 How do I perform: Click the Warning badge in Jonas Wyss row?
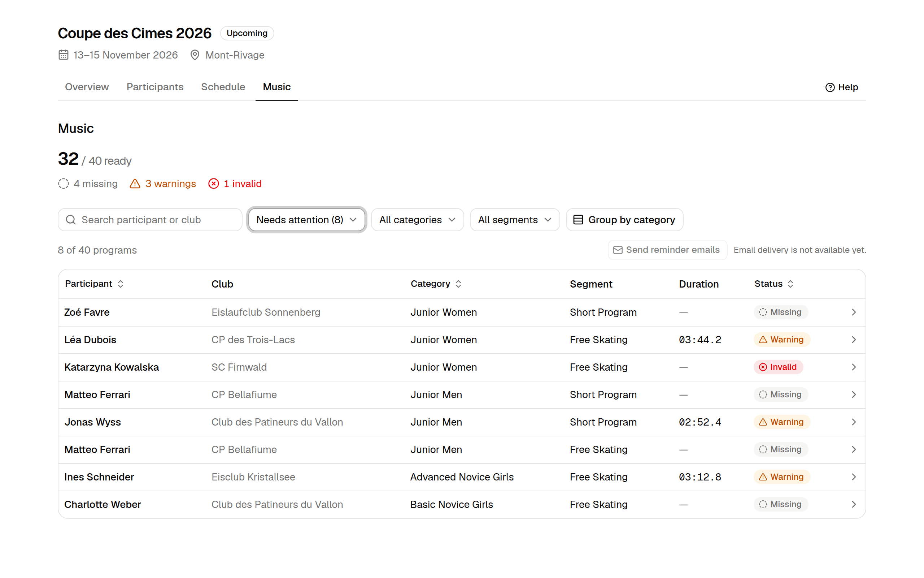(x=781, y=422)
